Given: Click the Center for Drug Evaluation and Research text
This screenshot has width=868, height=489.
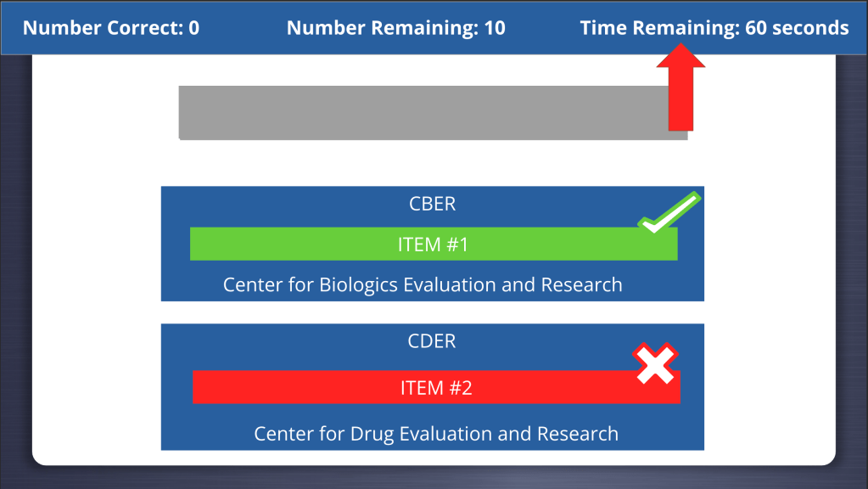Looking at the screenshot, I should click(436, 434).
